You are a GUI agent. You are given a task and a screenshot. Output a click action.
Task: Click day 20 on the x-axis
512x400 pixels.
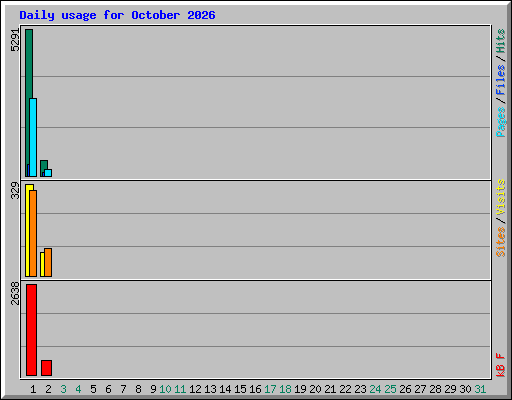[315, 389]
